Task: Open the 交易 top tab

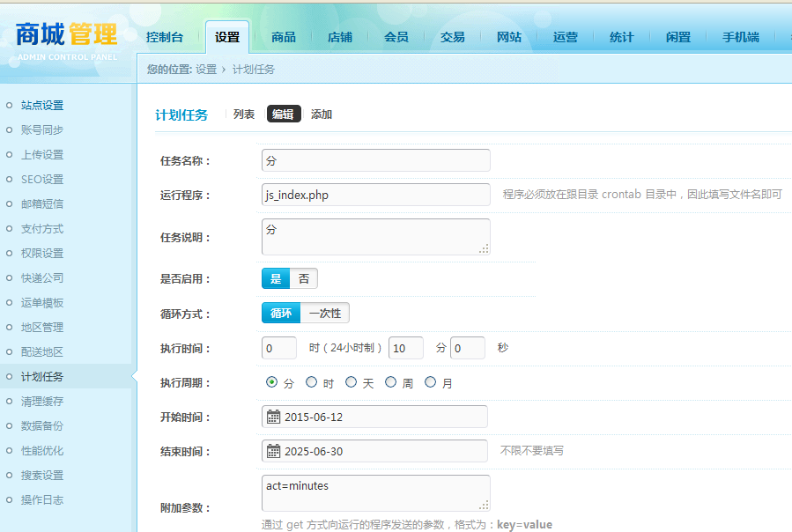Action: coord(453,37)
